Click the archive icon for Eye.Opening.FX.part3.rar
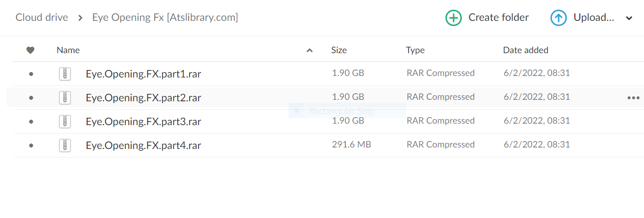Viewport: 644px width, 218px height. (x=65, y=122)
